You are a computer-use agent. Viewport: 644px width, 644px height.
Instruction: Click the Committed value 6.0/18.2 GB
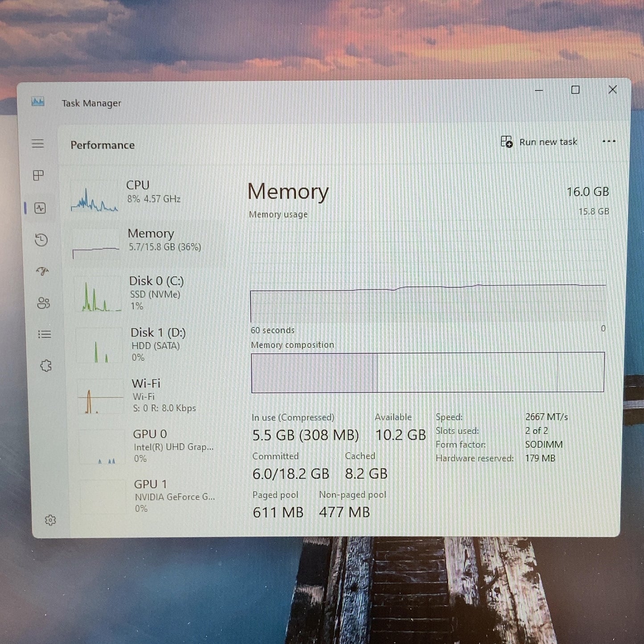coord(291,474)
